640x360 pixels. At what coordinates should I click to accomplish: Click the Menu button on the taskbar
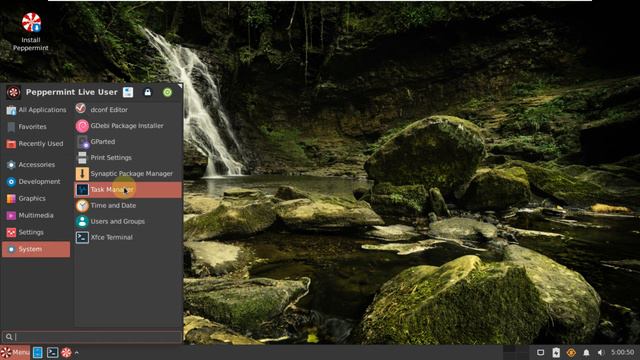pos(15,352)
